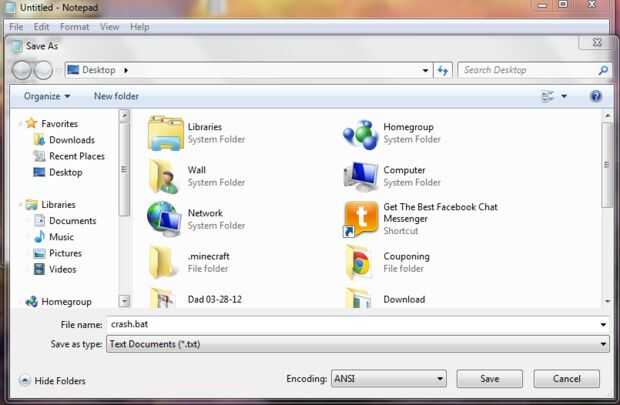
Task: Click the Documents library icon
Action: coord(40,220)
